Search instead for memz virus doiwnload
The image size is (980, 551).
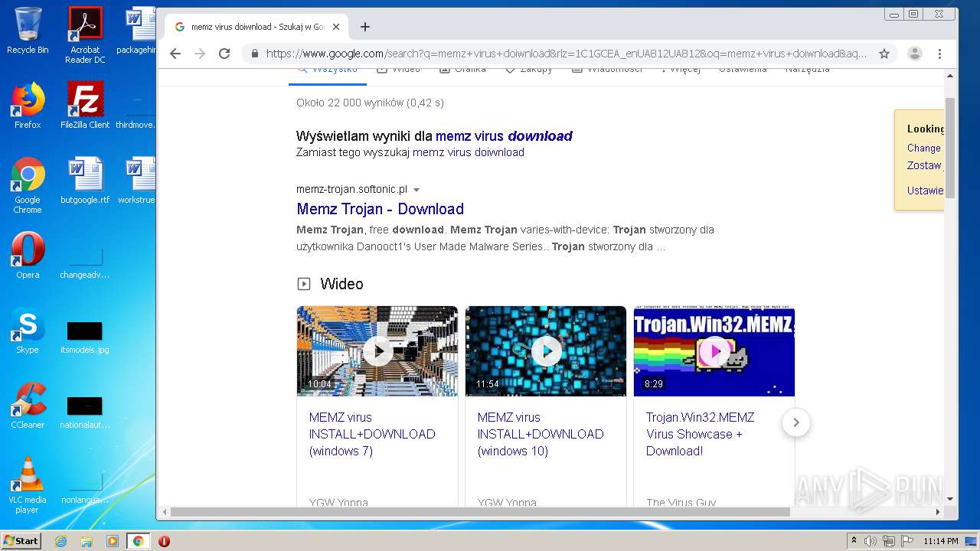point(469,152)
